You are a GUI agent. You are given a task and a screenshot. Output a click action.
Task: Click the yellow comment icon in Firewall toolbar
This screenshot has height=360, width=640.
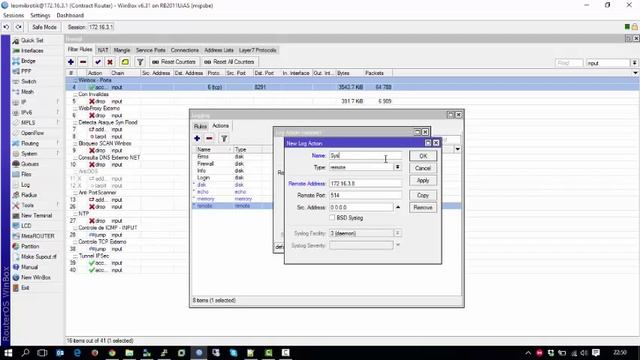coord(125,62)
